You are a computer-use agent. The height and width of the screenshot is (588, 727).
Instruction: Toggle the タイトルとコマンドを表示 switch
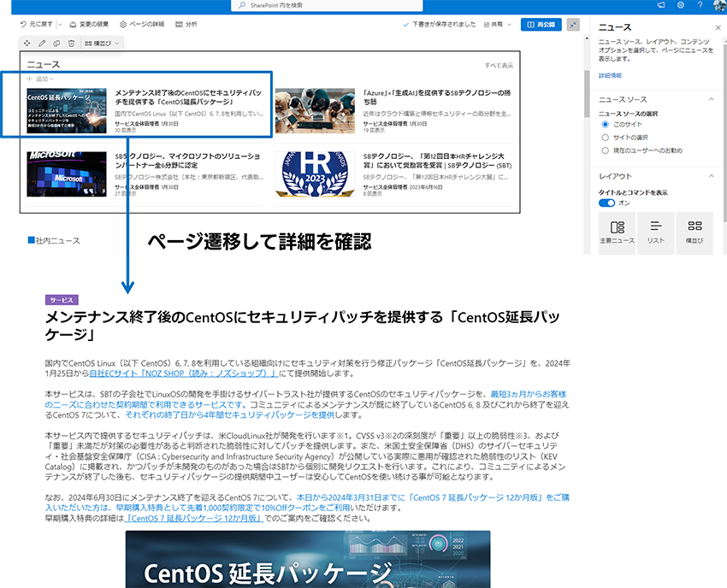pos(606,203)
